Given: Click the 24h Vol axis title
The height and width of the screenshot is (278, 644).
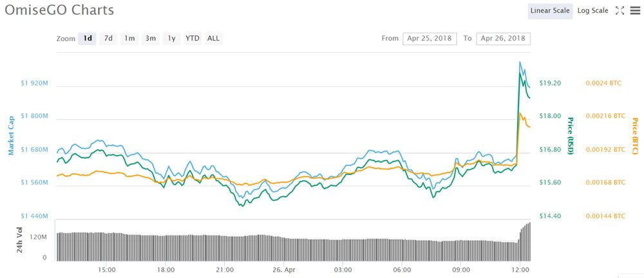Looking at the screenshot, I should (20, 240).
